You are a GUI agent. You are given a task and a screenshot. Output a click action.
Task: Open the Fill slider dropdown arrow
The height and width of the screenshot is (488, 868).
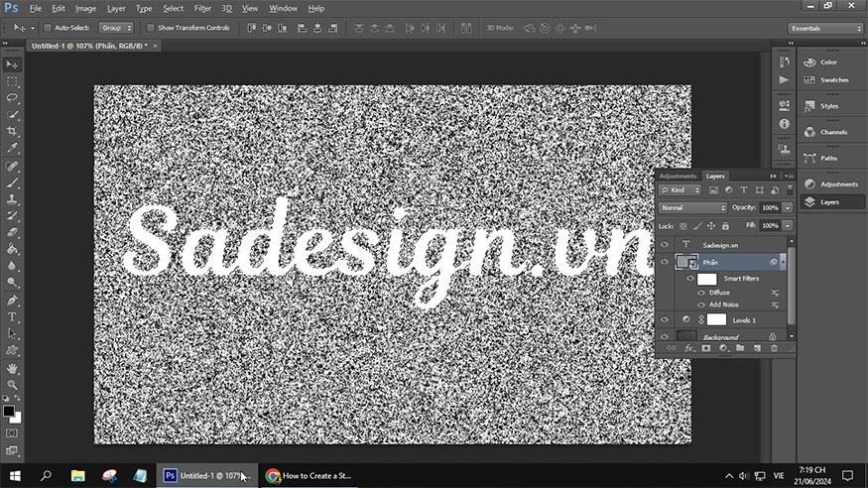pos(788,226)
